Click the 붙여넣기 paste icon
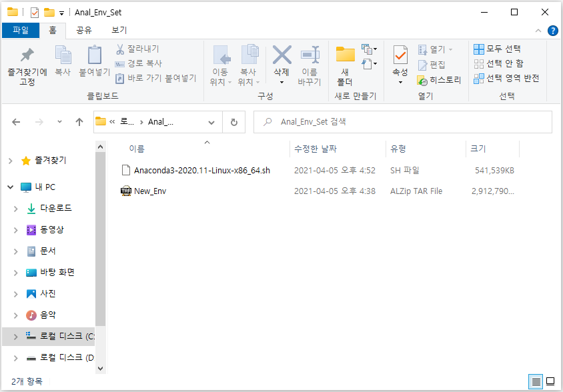The image size is (563, 392). (x=95, y=60)
